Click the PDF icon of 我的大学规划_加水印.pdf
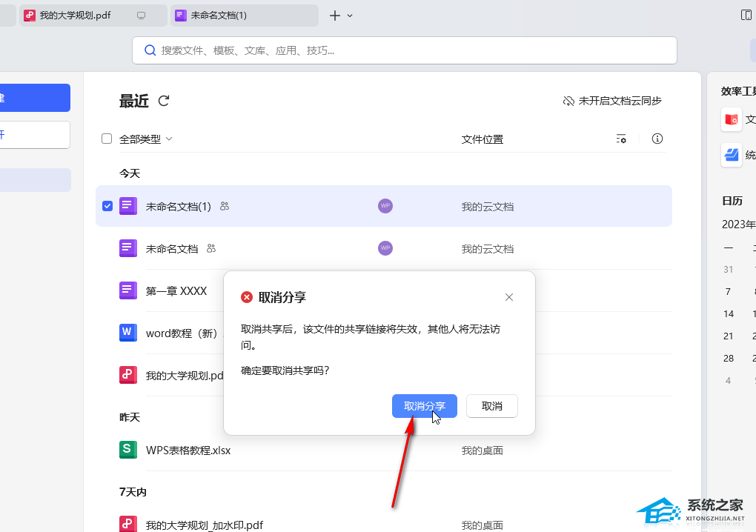This screenshot has width=756, height=532. [128, 525]
